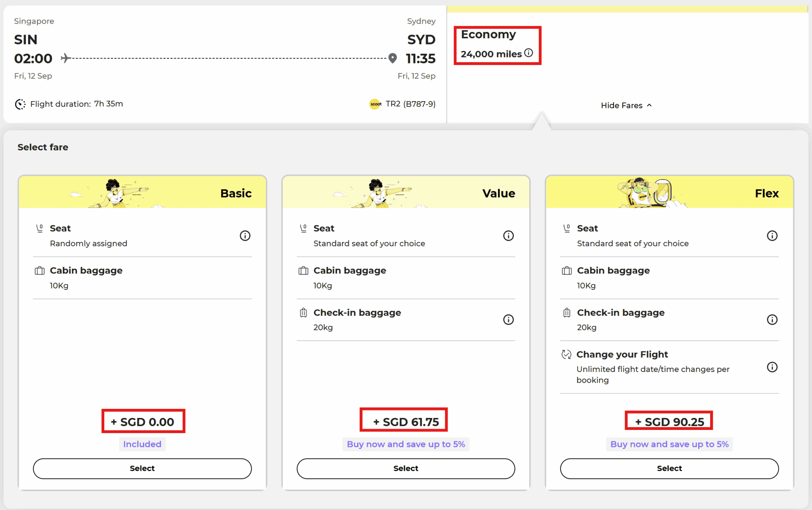This screenshot has height=510, width=812.
Task: Open info tooltip next to 24,000 miles
Action: [529, 52]
